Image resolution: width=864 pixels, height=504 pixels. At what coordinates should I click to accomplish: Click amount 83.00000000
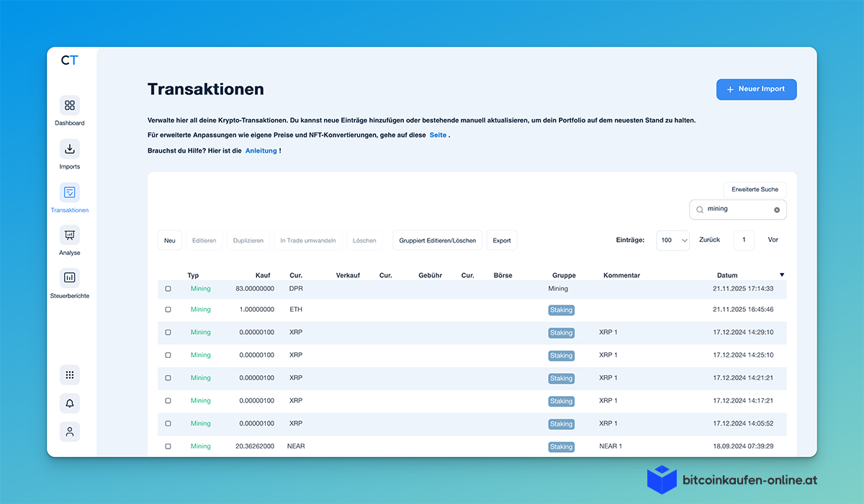pos(255,289)
